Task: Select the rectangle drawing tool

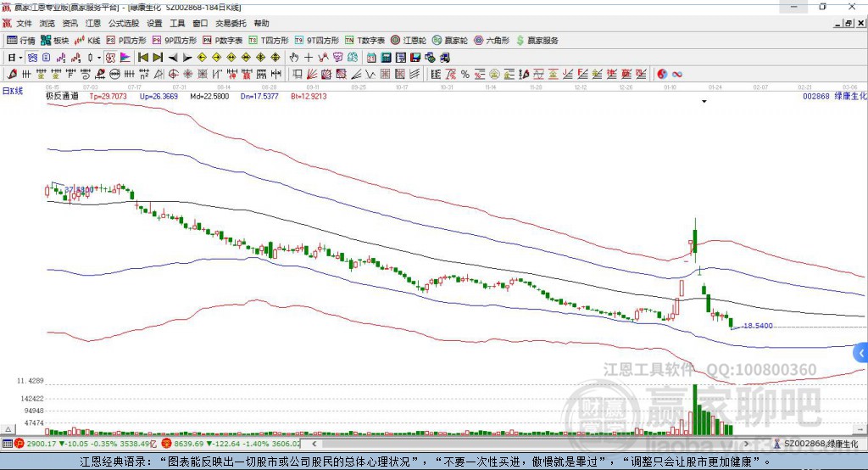Action: (298, 74)
